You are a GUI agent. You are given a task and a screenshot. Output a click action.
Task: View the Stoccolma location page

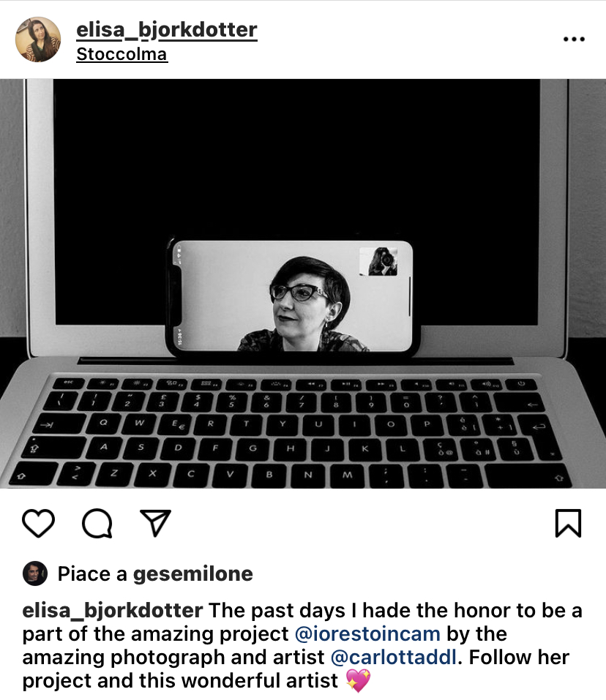[x=122, y=54]
